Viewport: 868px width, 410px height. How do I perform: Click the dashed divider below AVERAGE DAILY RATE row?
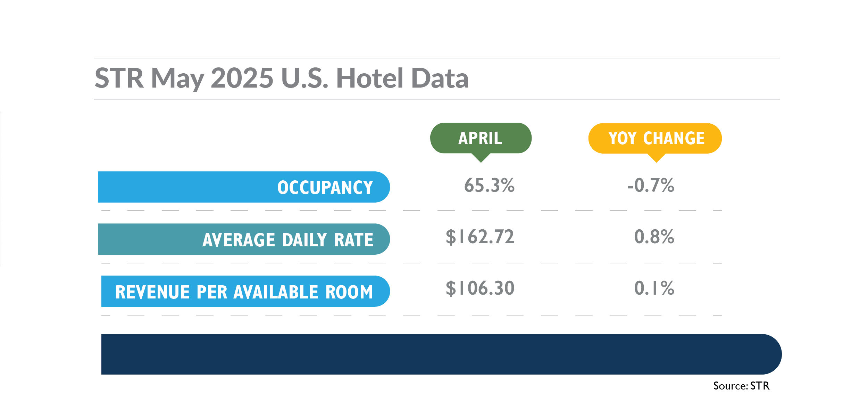click(x=411, y=263)
